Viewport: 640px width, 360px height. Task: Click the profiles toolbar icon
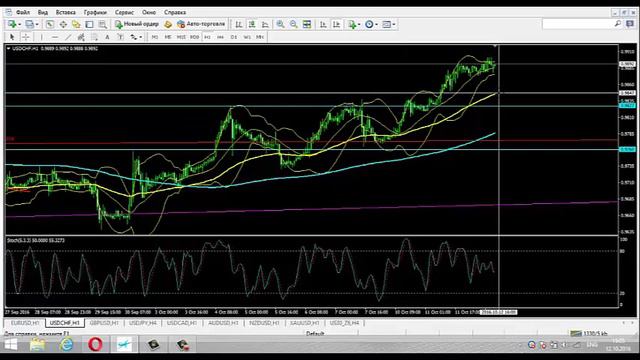(29, 24)
